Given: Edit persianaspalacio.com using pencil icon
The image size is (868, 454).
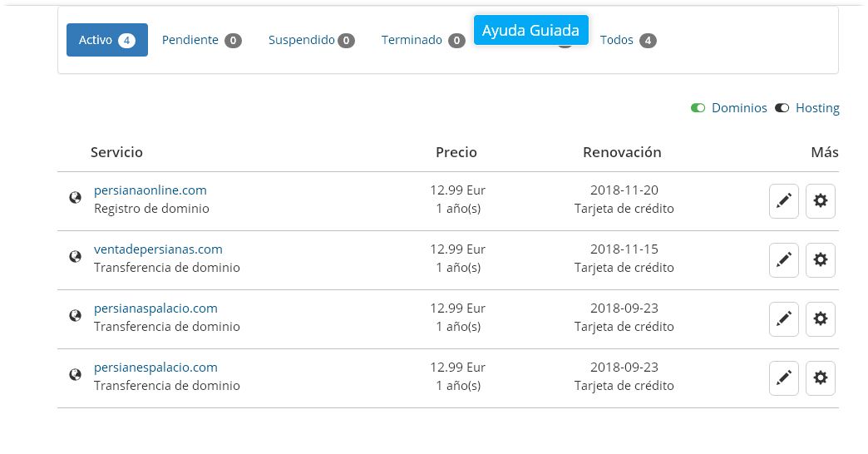Looking at the screenshot, I should tap(784, 319).
